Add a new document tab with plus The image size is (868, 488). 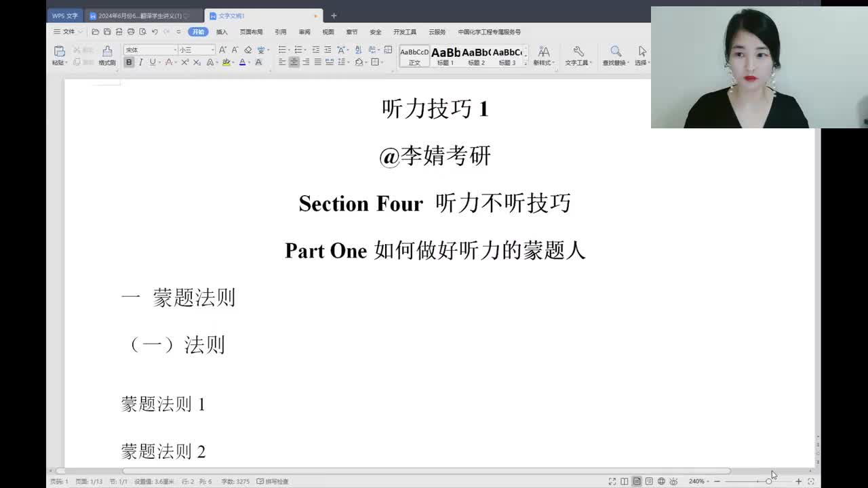coord(334,16)
